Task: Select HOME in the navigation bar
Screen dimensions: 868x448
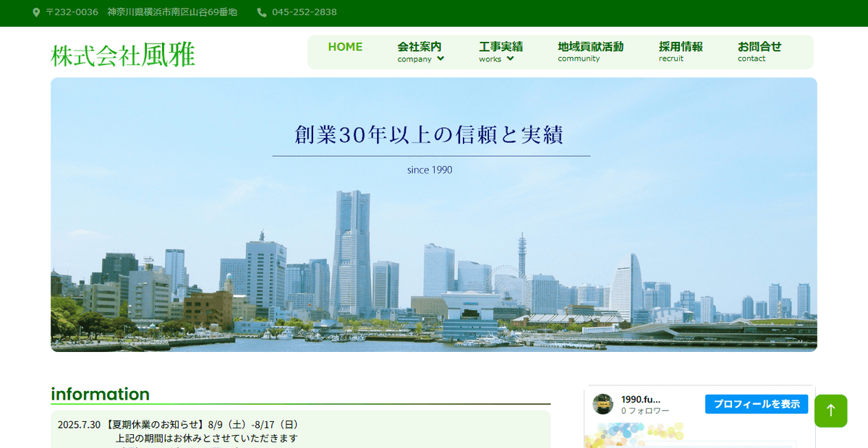Action: (345, 47)
